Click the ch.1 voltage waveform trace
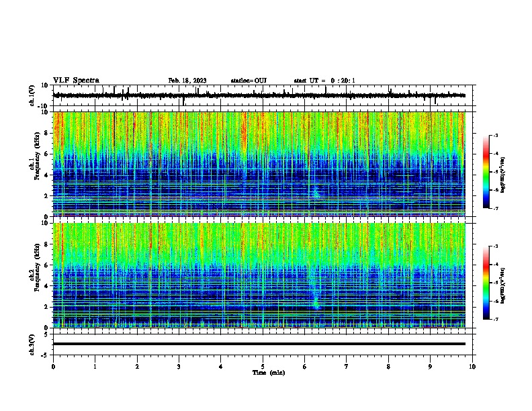This screenshot has height=411, width=532. [x=259, y=95]
